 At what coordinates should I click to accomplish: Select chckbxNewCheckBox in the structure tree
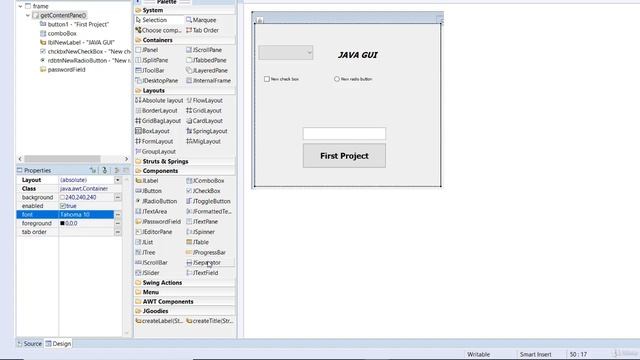pyautogui.click(x=85, y=52)
